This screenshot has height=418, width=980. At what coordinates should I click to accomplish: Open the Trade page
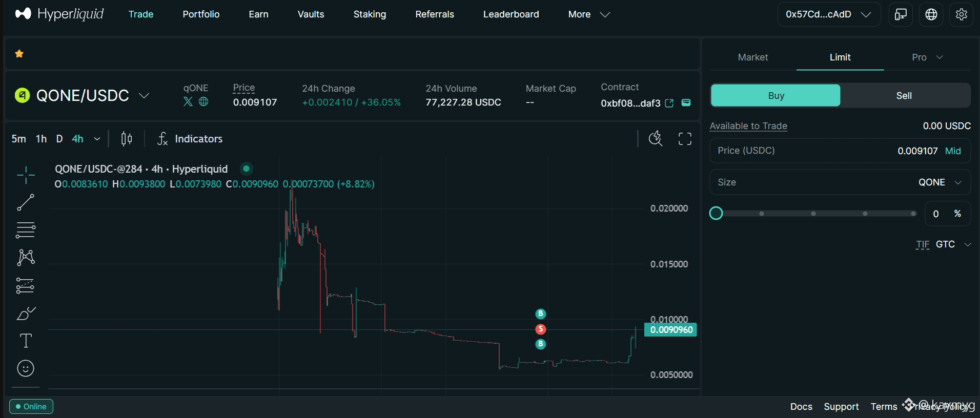click(x=141, y=14)
